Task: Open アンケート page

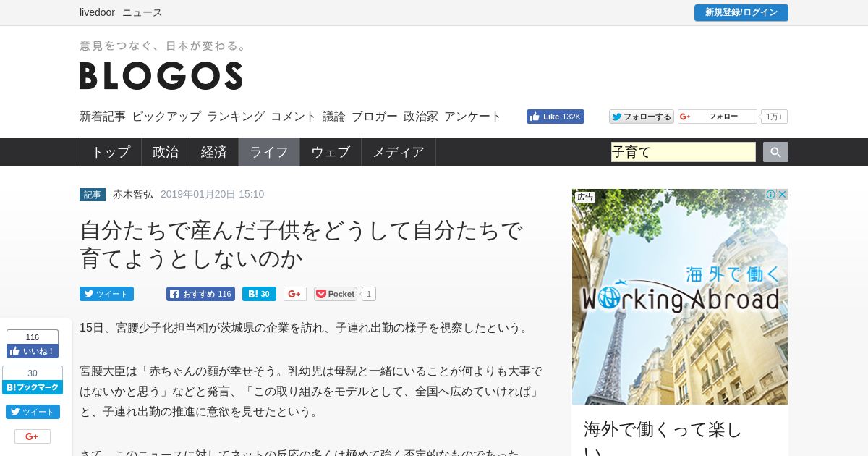Action: 473,117
